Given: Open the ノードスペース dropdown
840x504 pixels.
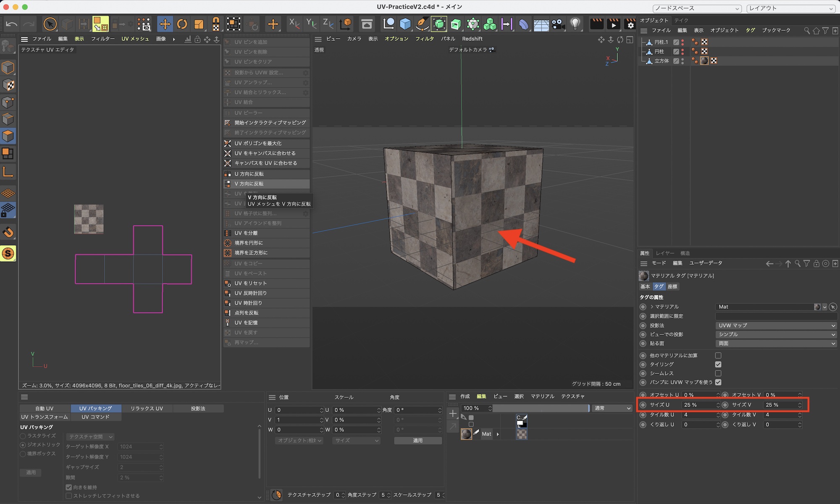Looking at the screenshot, I should tap(697, 8).
